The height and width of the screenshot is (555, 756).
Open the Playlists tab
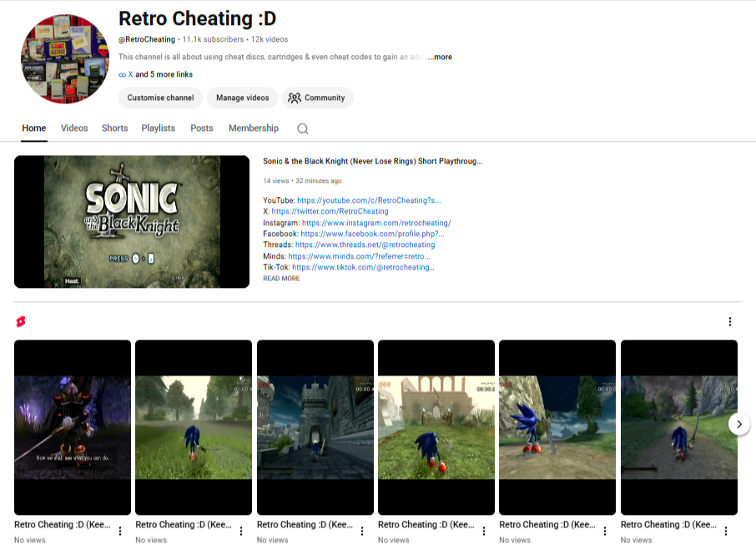click(x=159, y=129)
